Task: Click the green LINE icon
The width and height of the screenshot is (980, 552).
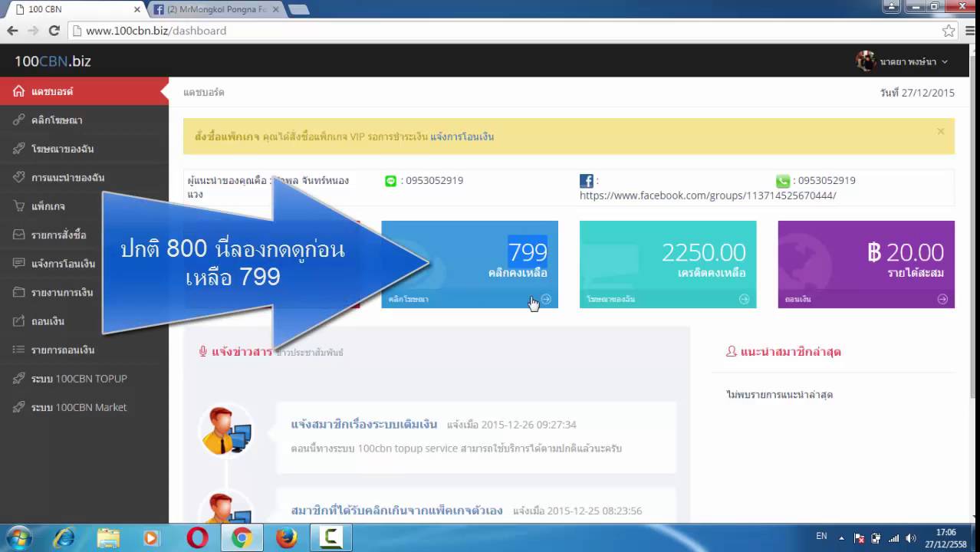Action: (391, 181)
